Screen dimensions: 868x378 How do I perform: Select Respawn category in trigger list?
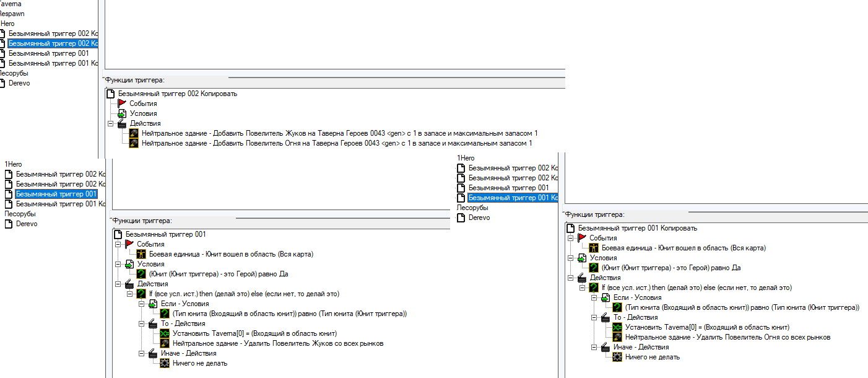(x=12, y=14)
